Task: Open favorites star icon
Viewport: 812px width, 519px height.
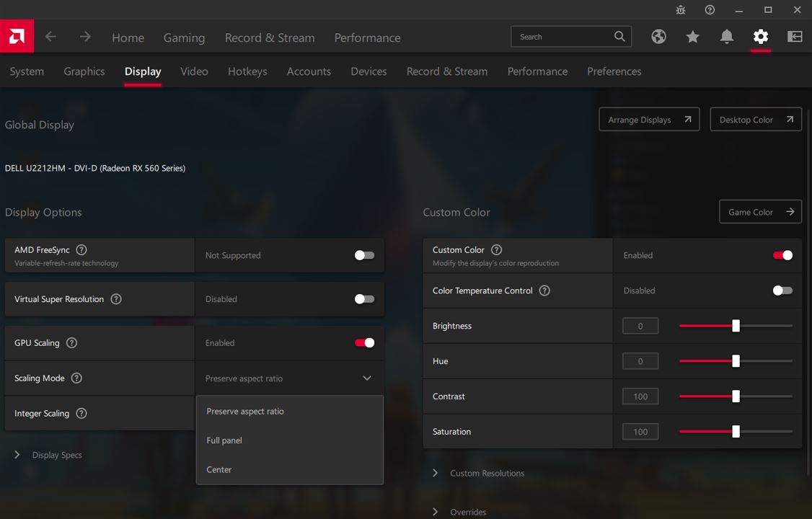Action: click(x=693, y=36)
